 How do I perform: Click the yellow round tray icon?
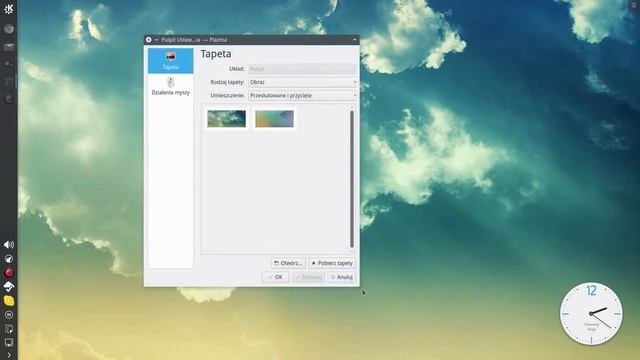[9, 301]
